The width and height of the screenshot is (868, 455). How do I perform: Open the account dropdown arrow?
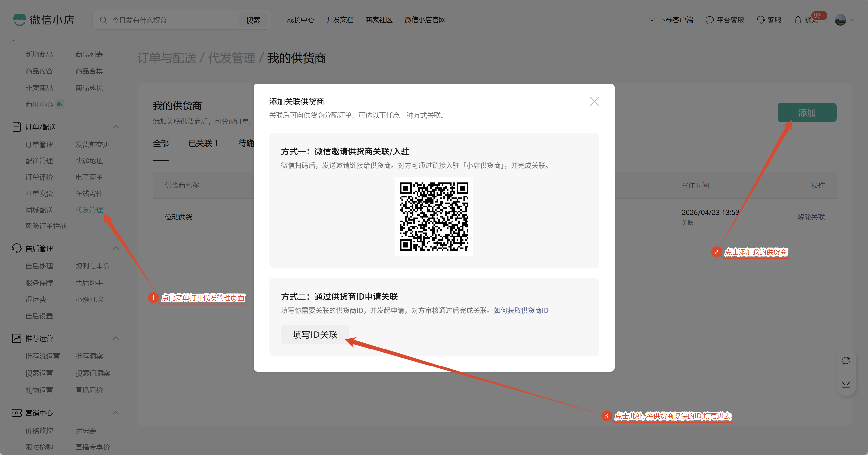[x=852, y=20]
